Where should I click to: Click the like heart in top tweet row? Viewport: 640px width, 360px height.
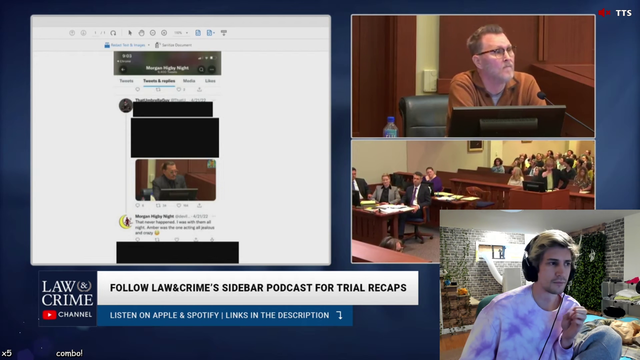[179, 89]
